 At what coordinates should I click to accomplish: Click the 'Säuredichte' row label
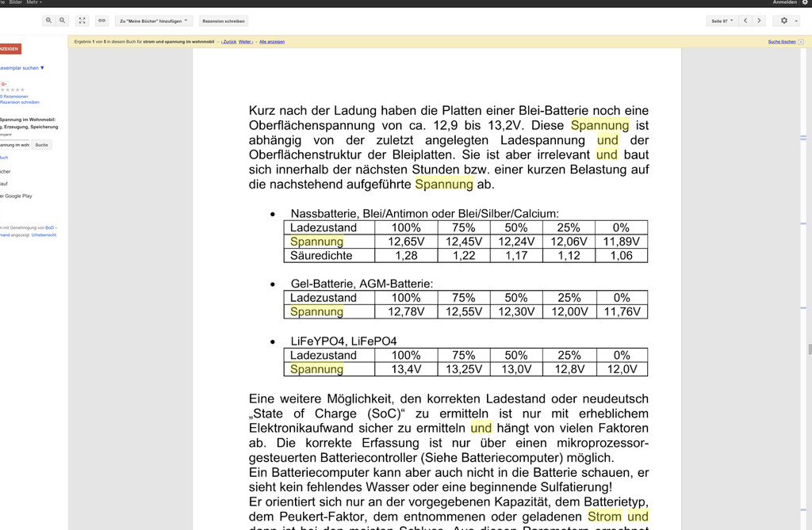pyautogui.click(x=321, y=256)
